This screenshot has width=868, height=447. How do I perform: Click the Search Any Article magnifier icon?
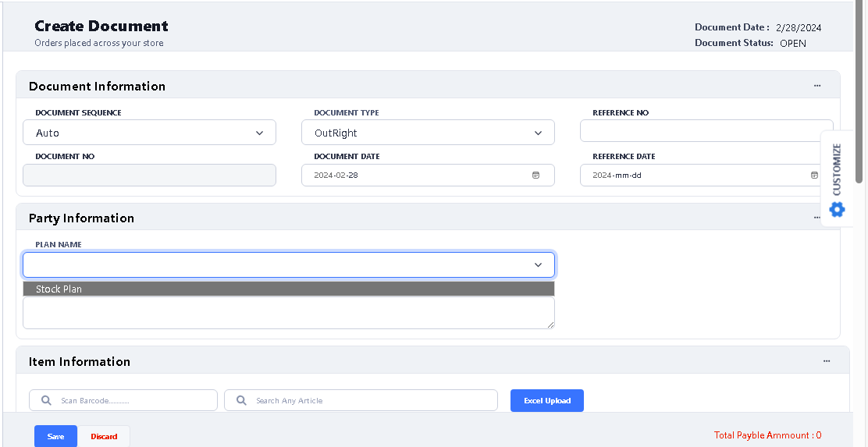241,400
